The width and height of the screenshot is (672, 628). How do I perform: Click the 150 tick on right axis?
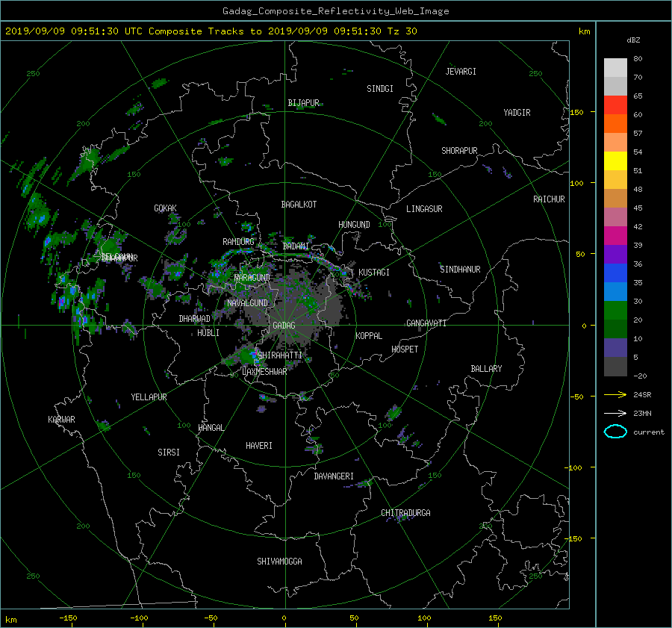(577, 112)
